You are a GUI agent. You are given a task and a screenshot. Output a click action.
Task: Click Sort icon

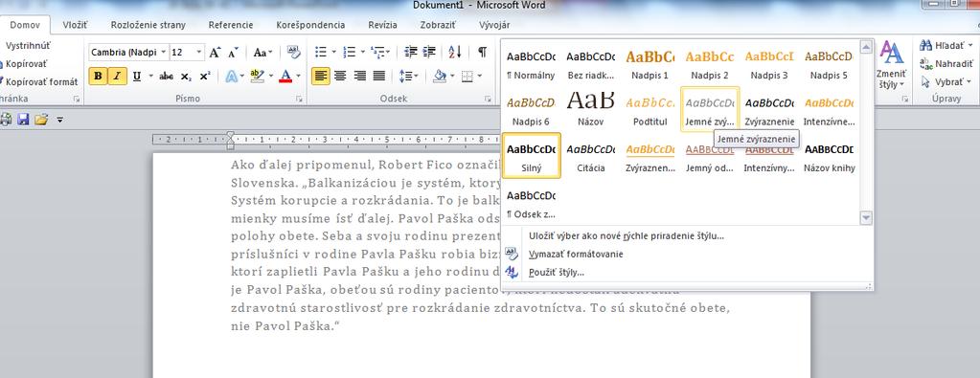coord(455,52)
